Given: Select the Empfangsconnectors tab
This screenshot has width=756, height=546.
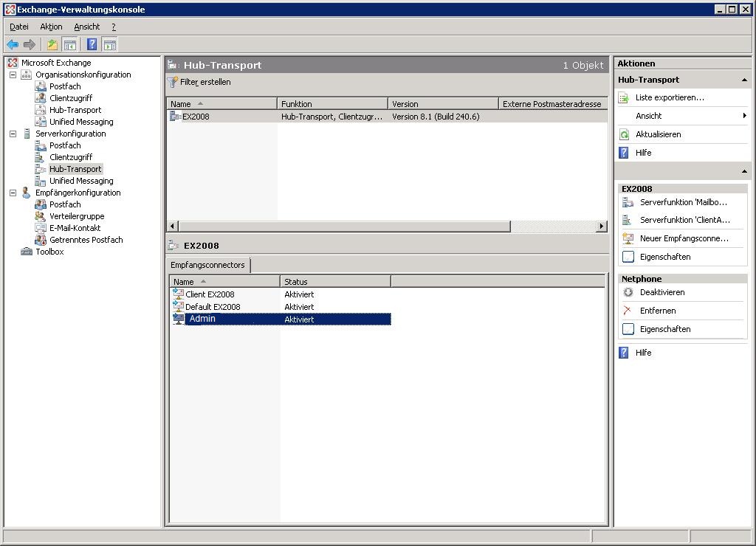Looking at the screenshot, I should coord(207,265).
